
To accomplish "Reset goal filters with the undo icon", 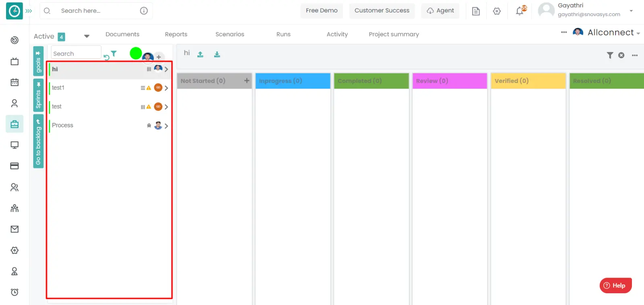I will click(x=107, y=57).
